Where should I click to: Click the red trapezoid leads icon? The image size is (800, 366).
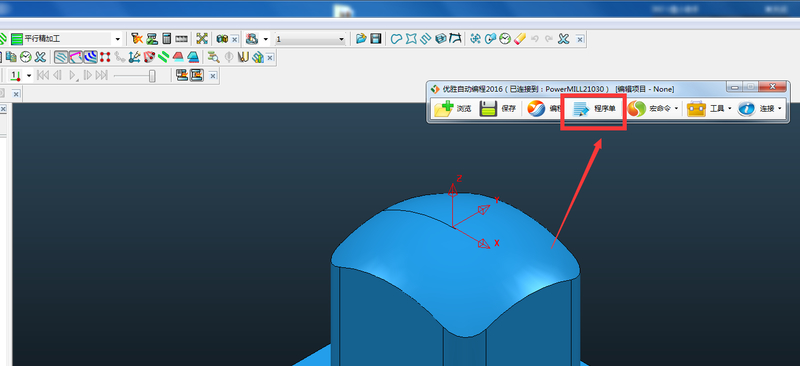coord(178,57)
